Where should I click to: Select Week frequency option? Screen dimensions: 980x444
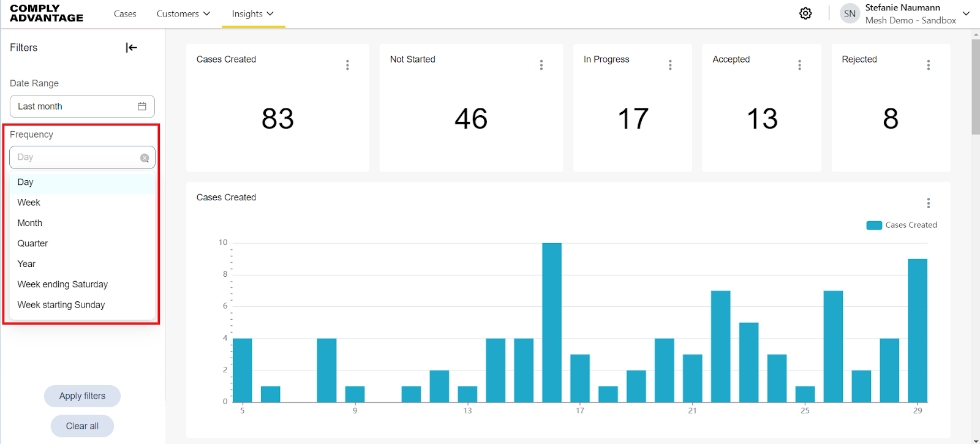(83, 203)
